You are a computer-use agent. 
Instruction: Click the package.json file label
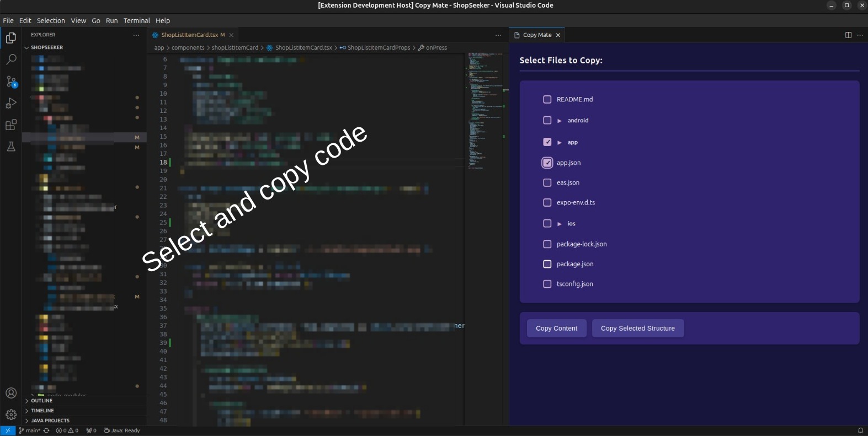click(x=575, y=264)
